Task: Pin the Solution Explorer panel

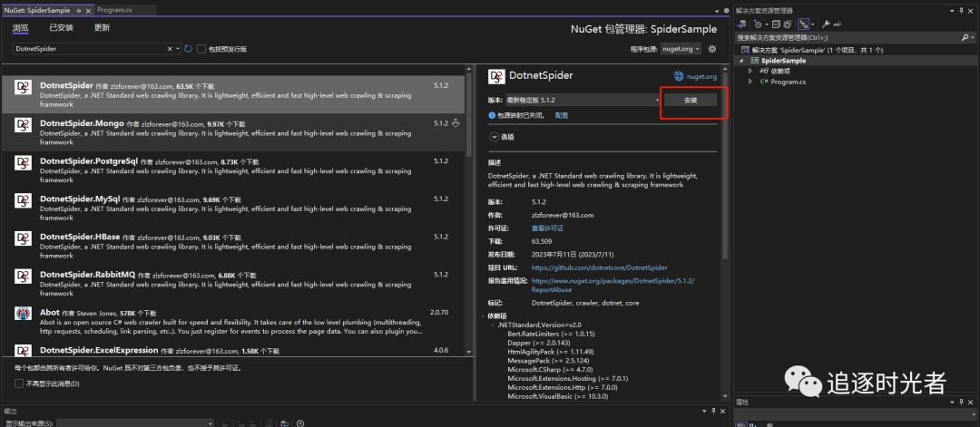Action: [961, 11]
